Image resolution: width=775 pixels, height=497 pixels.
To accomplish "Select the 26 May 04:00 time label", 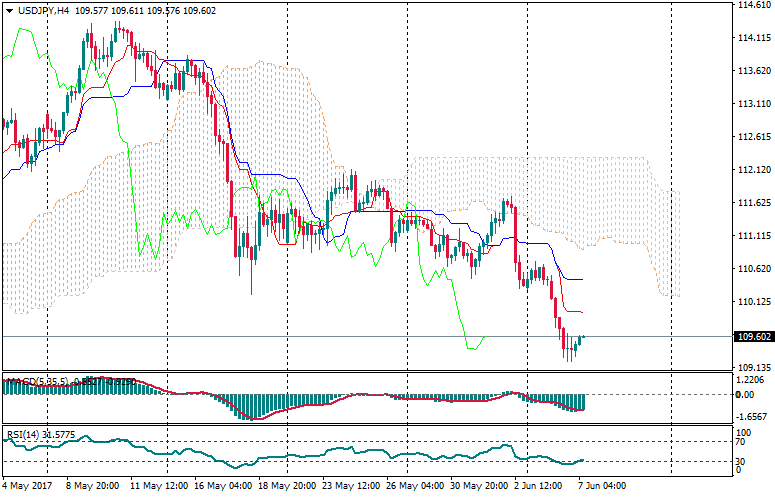I will coord(414,487).
